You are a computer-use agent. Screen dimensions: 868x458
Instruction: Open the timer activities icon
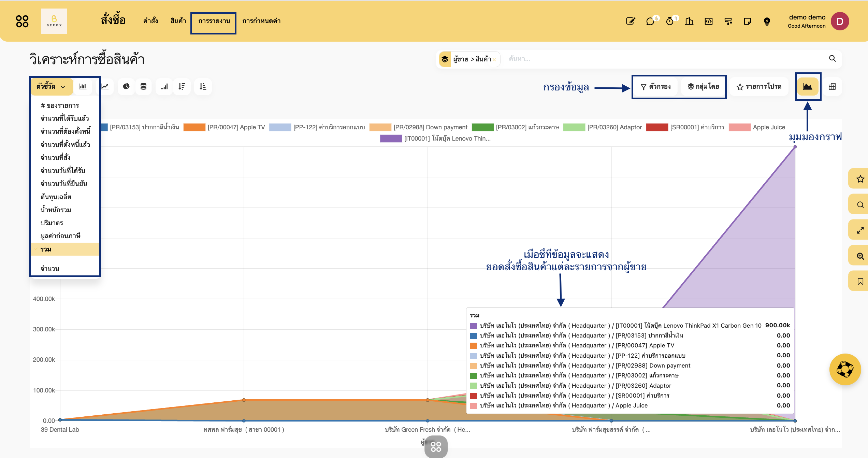coord(670,21)
